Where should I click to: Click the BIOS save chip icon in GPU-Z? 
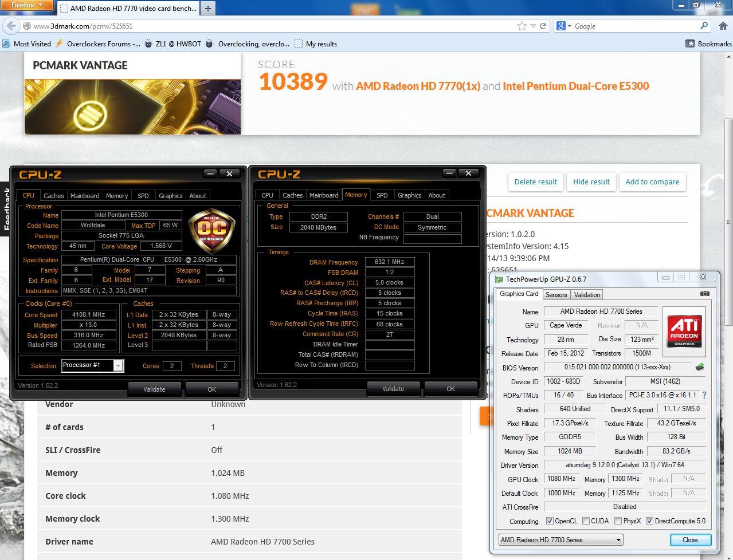point(700,367)
